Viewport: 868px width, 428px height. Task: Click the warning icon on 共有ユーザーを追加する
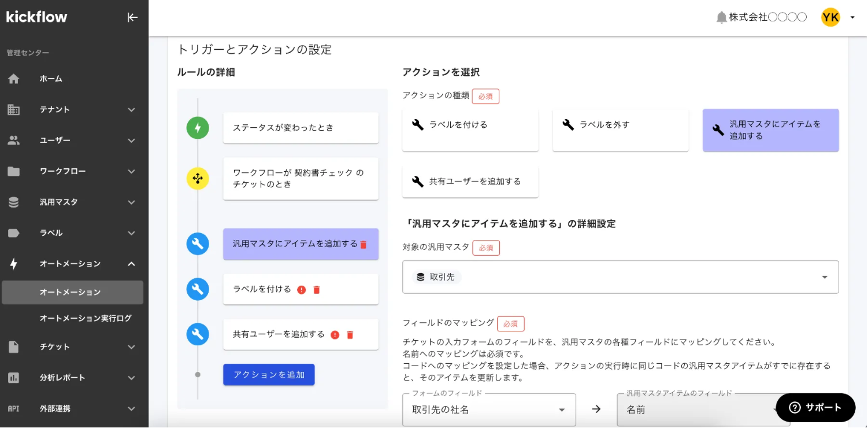click(x=335, y=334)
